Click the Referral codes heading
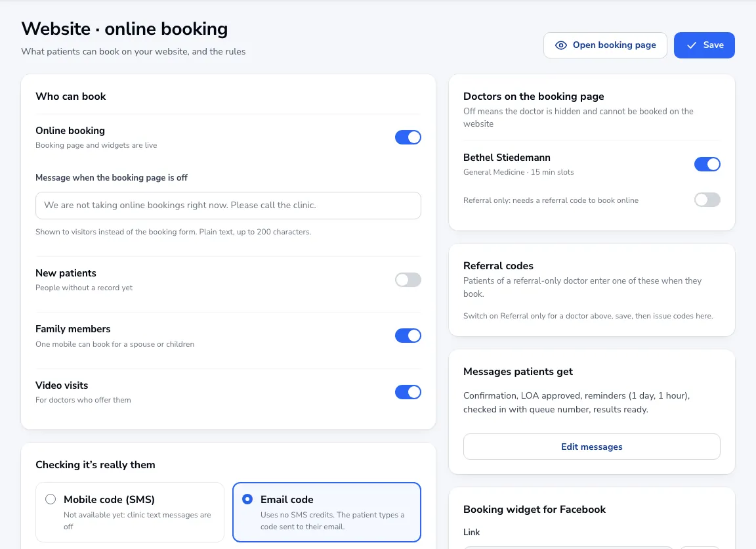The height and width of the screenshot is (549, 756). (498, 266)
